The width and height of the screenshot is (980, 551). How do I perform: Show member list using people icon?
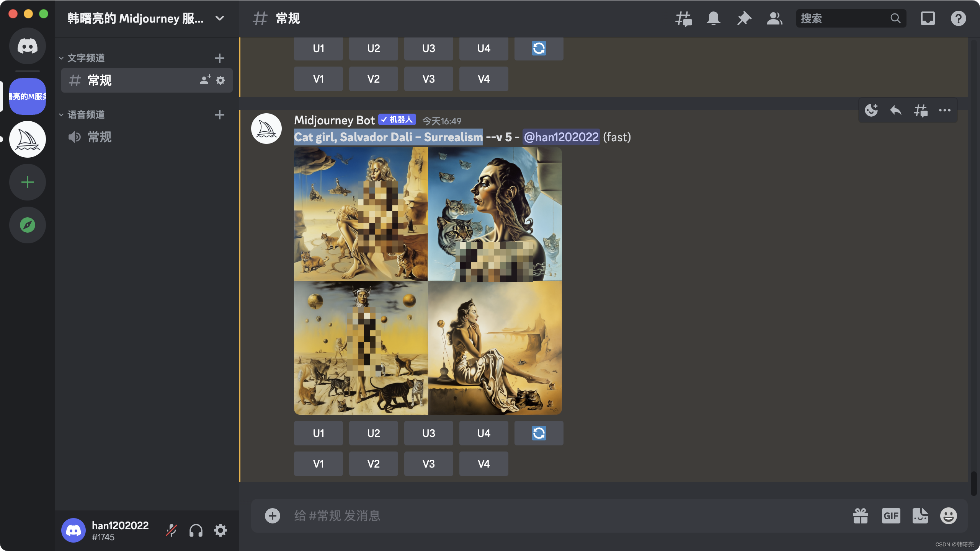click(x=774, y=18)
